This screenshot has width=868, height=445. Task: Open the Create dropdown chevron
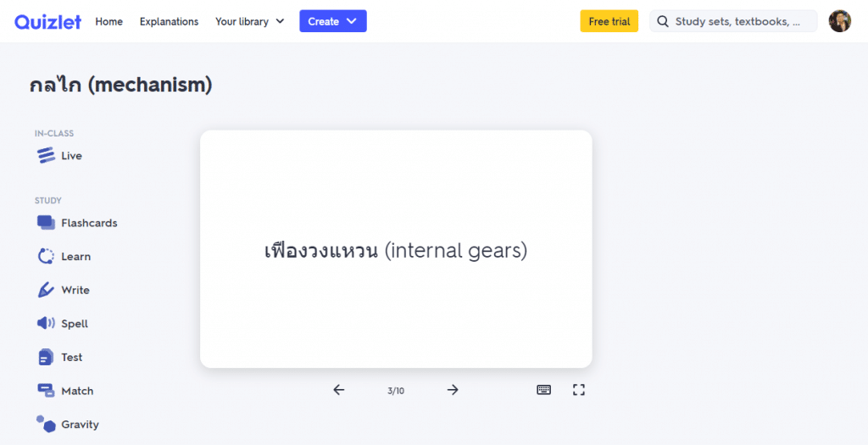pos(352,21)
